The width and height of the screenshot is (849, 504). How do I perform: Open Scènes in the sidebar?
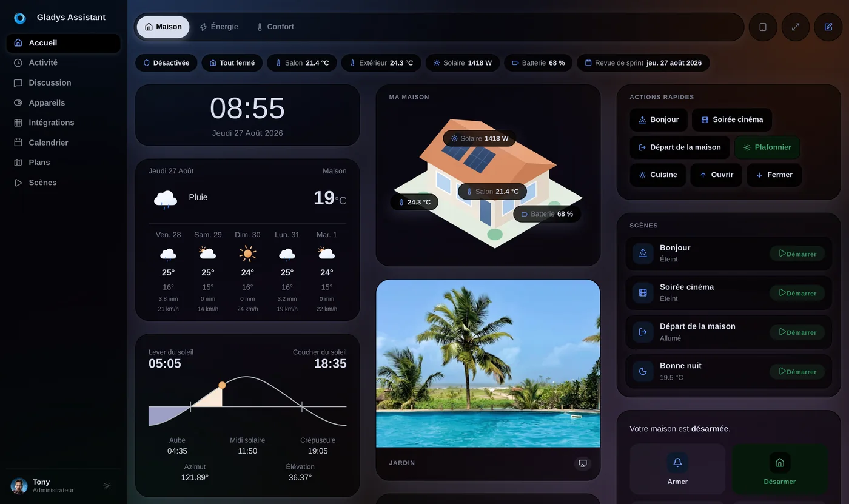tap(64, 182)
